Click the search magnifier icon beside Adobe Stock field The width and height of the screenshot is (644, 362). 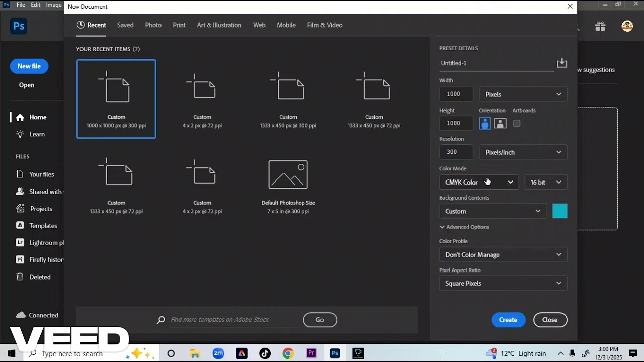click(161, 320)
